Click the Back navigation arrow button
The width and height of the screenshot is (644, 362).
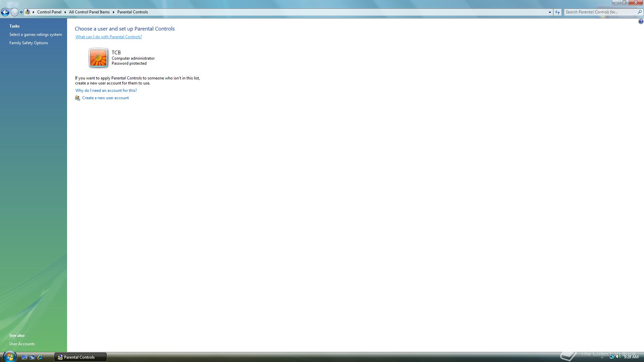pyautogui.click(x=5, y=12)
